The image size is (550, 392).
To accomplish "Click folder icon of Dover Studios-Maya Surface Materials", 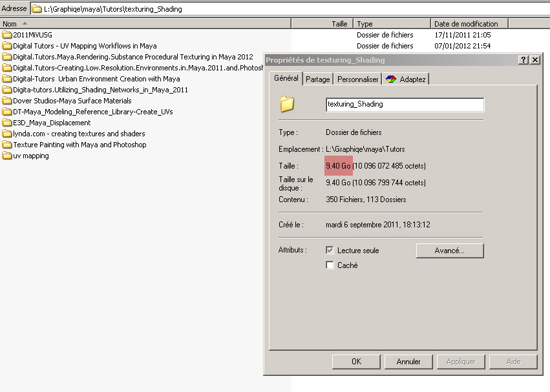I will point(6,101).
